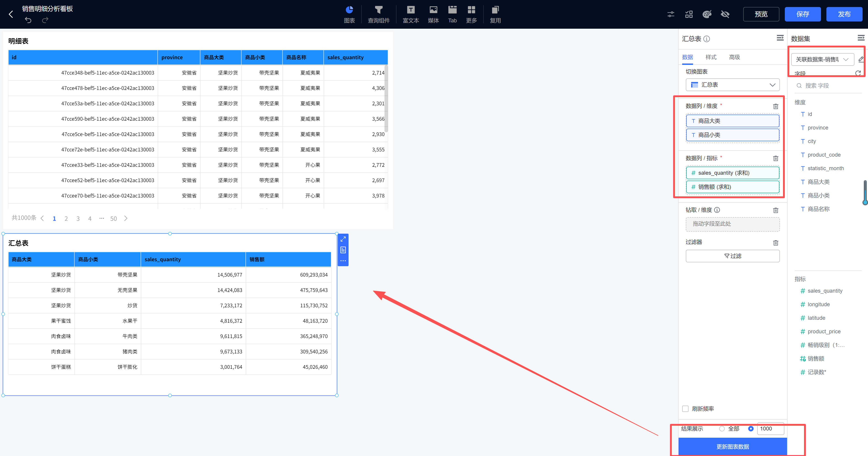Toggle the crossed-eye visibility icon in top bar
Screen dimensions: 868x456
pyautogui.click(x=725, y=14)
